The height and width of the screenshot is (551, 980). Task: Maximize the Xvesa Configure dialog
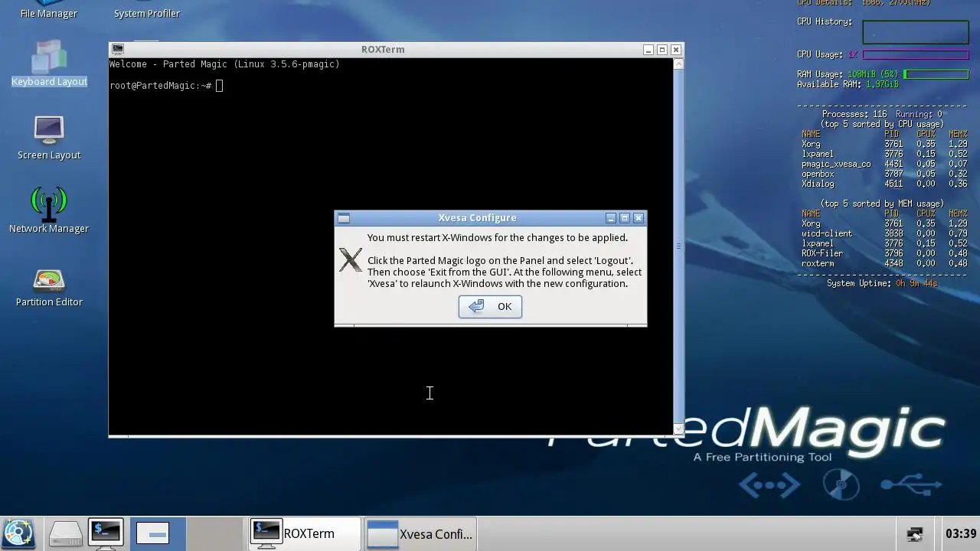click(x=625, y=218)
